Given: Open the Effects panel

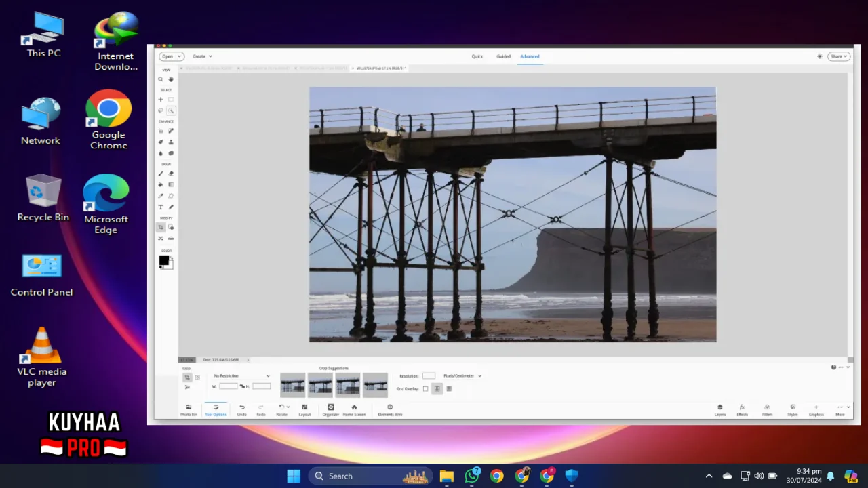Looking at the screenshot, I should [743, 410].
